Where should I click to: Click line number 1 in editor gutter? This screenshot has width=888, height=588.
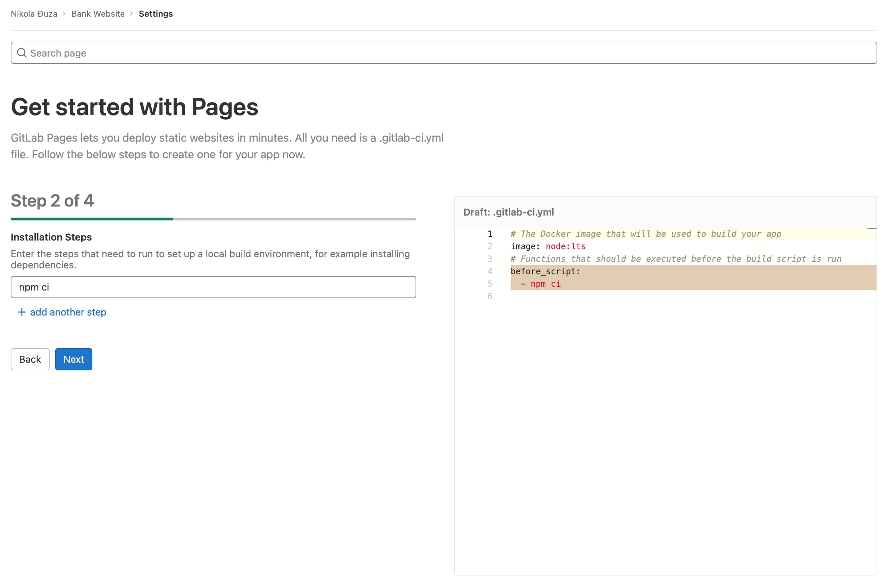pyautogui.click(x=490, y=234)
